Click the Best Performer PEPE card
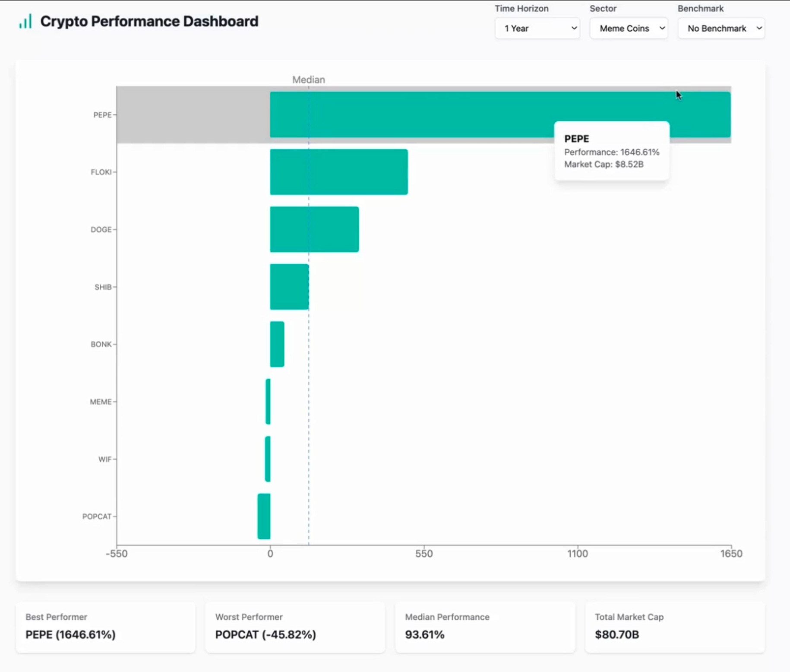 (105, 627)
